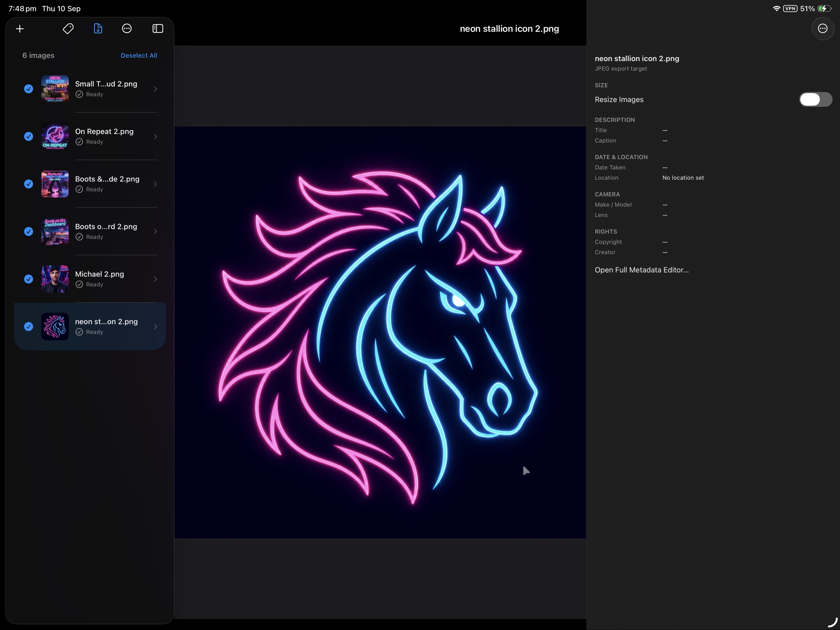This screenshot has width=840, height=630.
Task: Add images with the plus icon
Action: click(20, 29)
